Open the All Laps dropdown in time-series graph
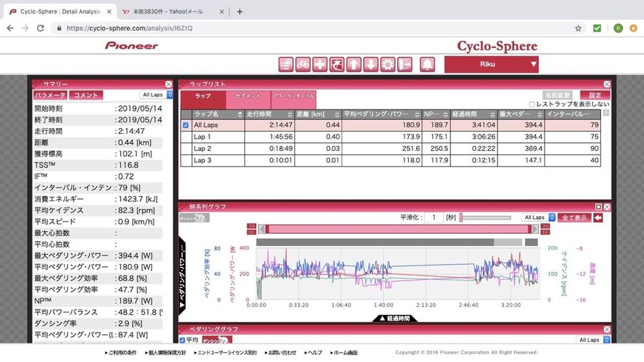 538,217
